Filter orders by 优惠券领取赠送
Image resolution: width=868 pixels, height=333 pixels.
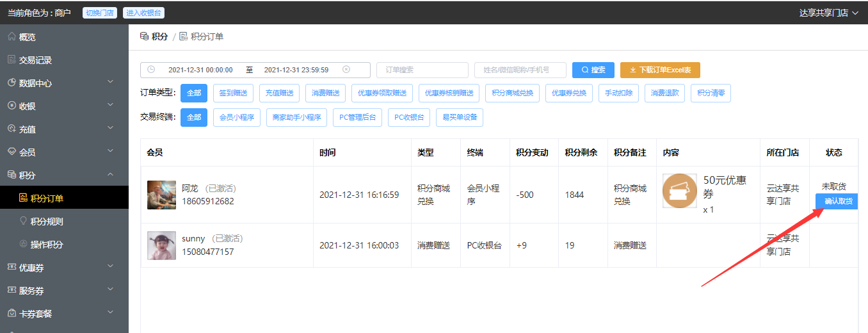[x=382, y=93]
